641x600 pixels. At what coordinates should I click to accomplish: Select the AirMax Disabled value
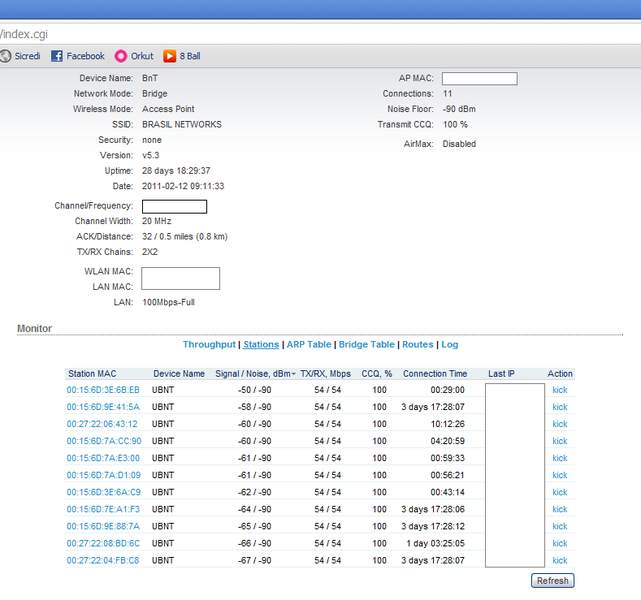click(x=459, y=144)
